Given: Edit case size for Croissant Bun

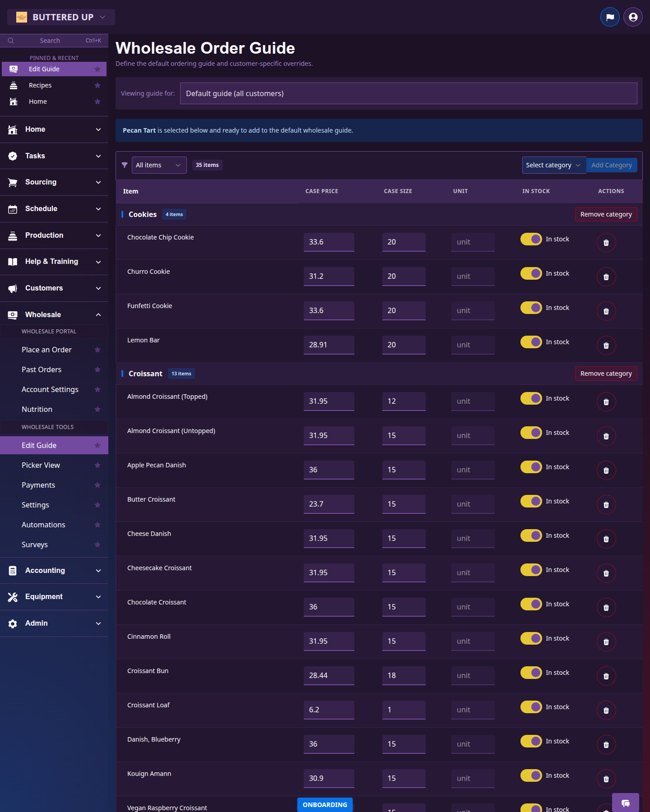Looking at the screenshot, I should pyautogui.click(x=404, y=676).
